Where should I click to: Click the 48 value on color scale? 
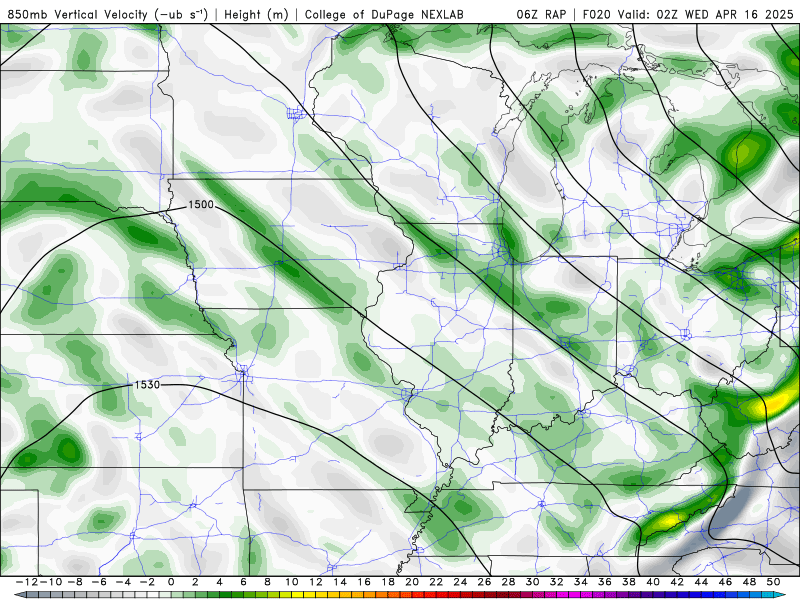pyautogui.click(x=749, y=582)
